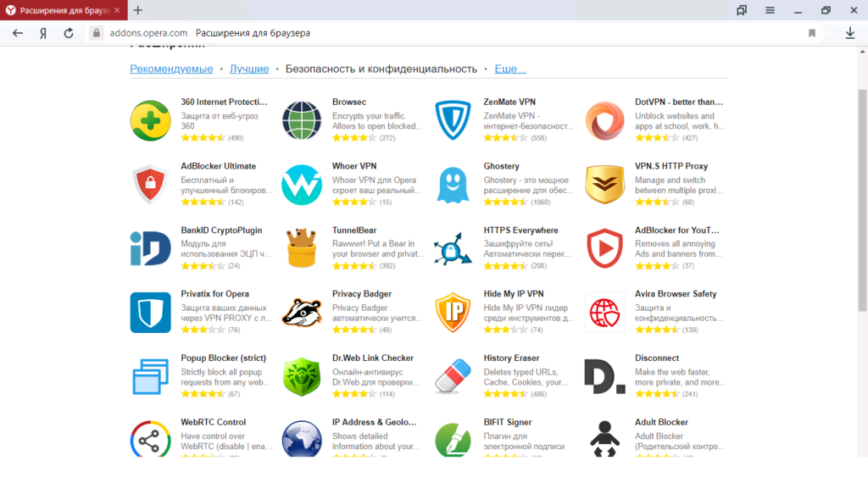Open the Dr.Web Link Checker icon
The image size is (868, 488).
click(x=302, y=377)
